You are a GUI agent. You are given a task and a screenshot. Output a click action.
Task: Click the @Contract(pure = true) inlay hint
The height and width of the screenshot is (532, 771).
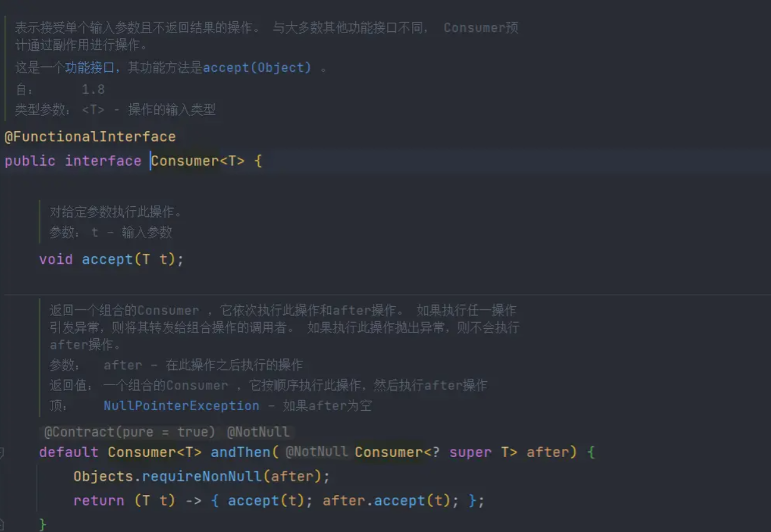(129, 432)
